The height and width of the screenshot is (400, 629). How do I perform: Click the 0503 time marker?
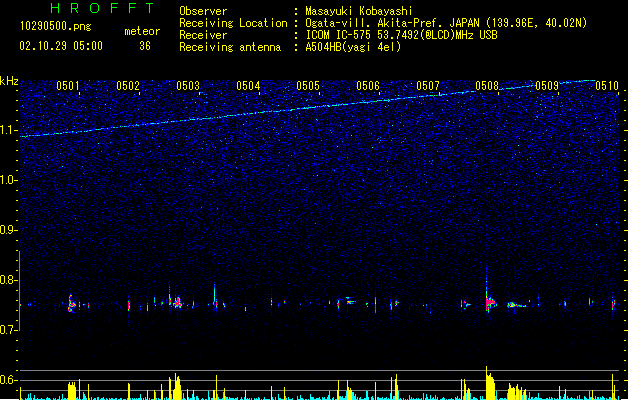click(x=188, y=86)
